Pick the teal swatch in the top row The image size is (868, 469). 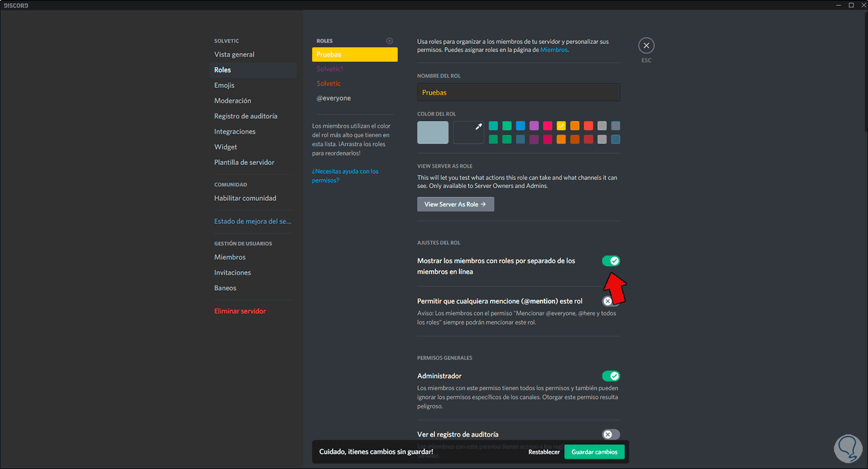coord(493,126)
